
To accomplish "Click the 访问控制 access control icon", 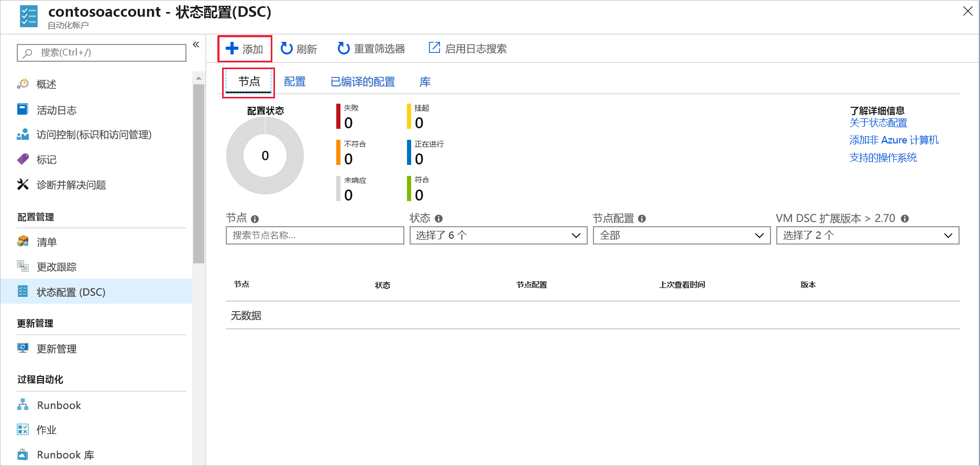I will (23, 135).
